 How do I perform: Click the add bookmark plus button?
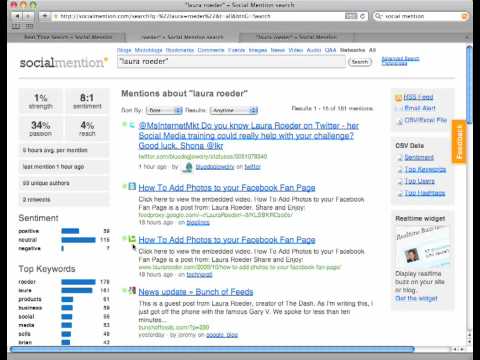coord(44,16)
